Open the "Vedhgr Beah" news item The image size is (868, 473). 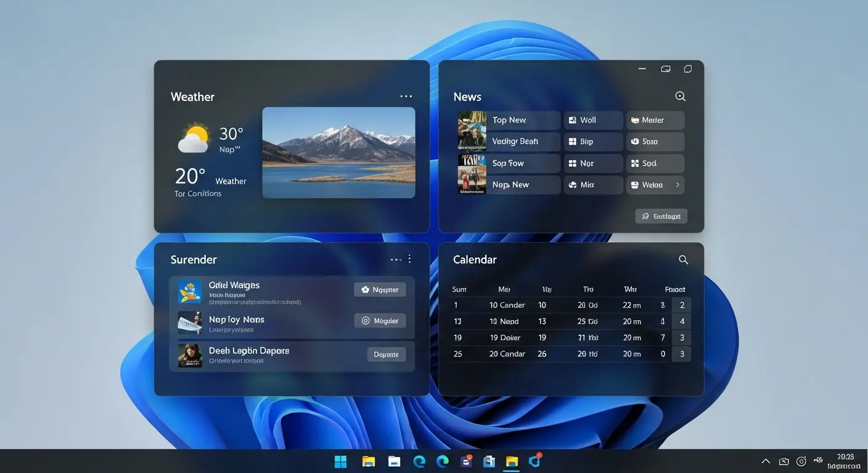[x=525, y=141]
